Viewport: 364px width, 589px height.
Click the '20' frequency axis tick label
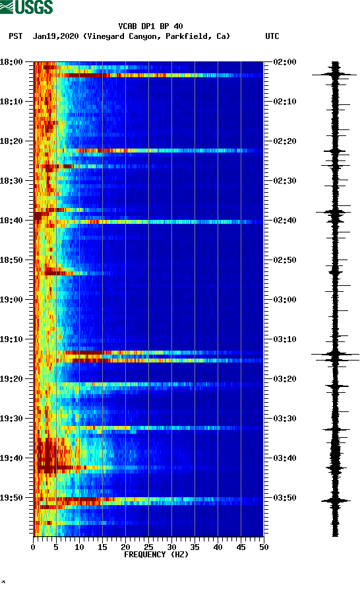[x=125, y=547]
